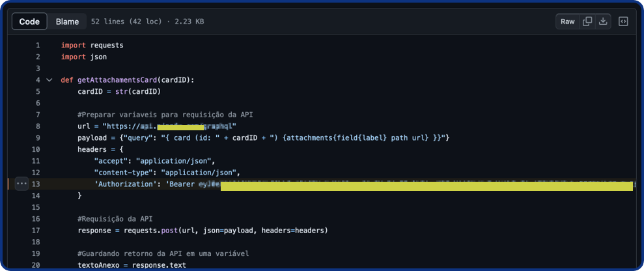644x271 pixels.
Task: Click 'headers = {' line
Action: coord(100,149)
